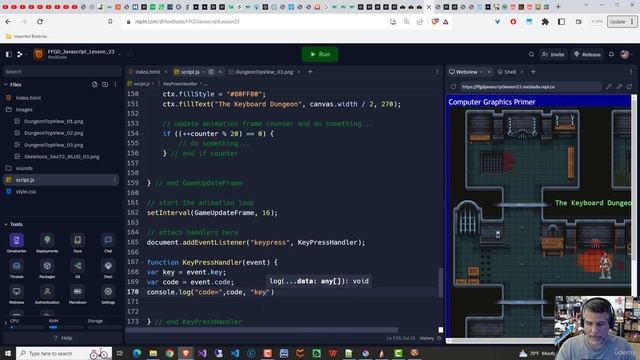Click the browser Update button
640x360 pixels.
(x=621, y=22)
